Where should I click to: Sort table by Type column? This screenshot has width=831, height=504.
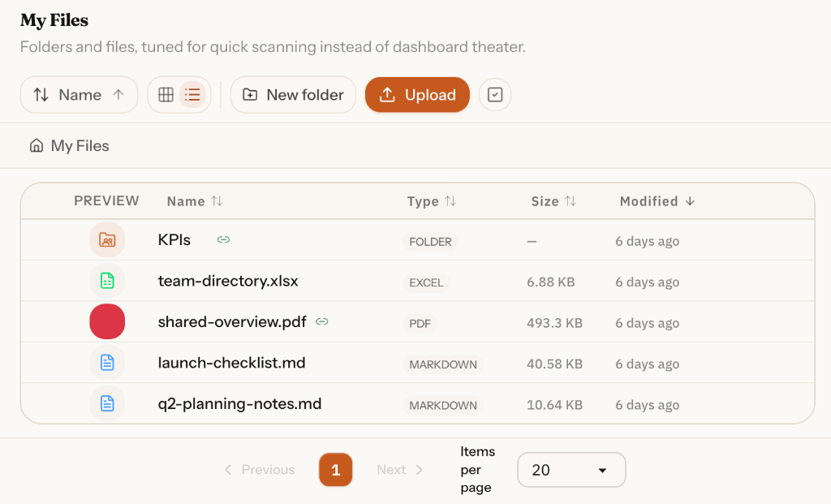pyautogui.click(x=432, y=201)
